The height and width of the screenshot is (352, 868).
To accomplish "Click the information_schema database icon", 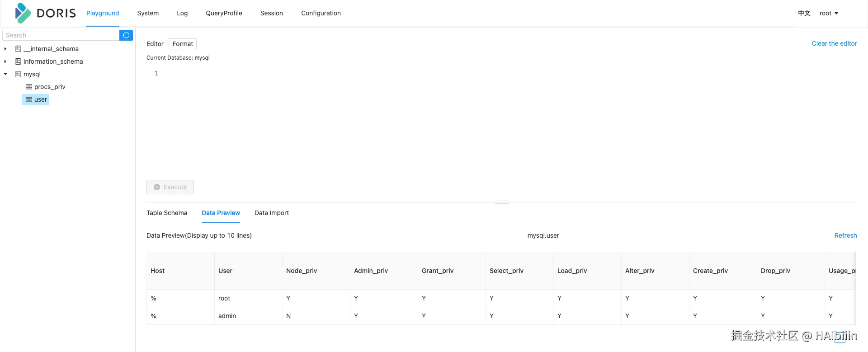I will [18, 61].
